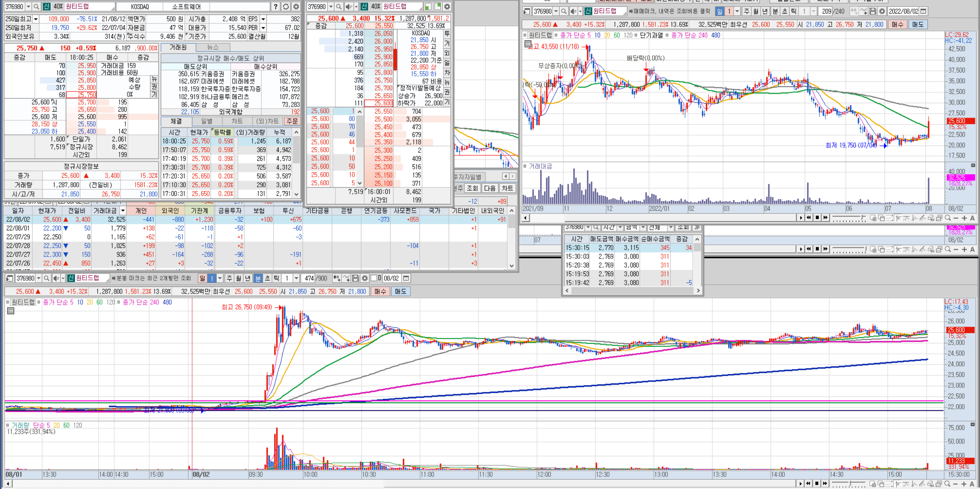Open stock code 376980 dropdown in top-left panel

click(x=28, y=7)
